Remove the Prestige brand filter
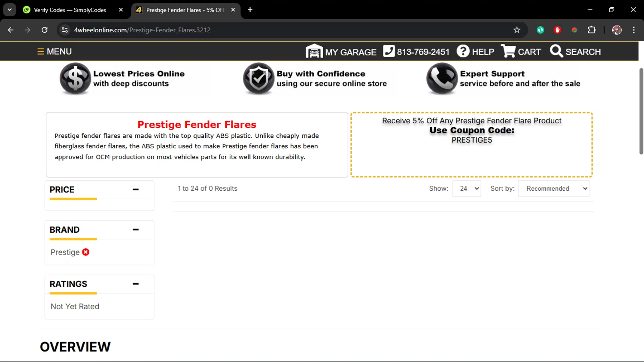The height and width of the screenshot is (362, 644). coord(86,252)
